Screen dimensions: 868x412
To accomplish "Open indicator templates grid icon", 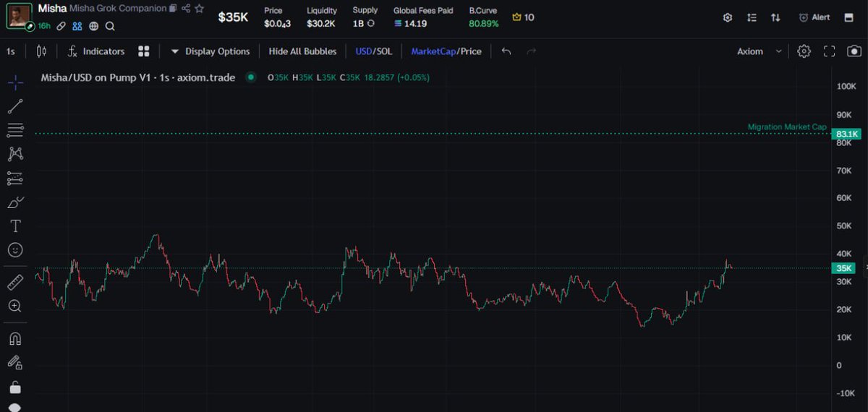I will [144, 51].
